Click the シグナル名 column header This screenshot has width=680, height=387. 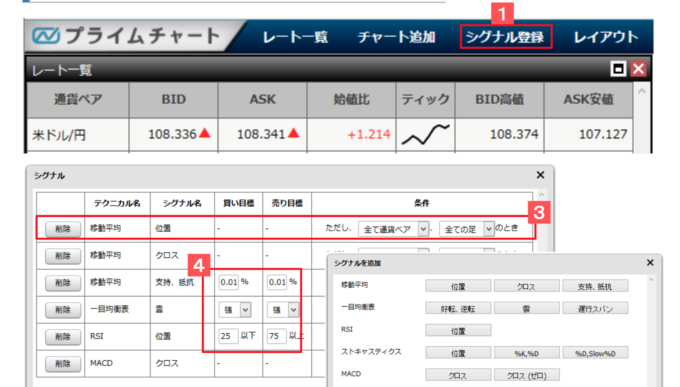tap(182, 203)
